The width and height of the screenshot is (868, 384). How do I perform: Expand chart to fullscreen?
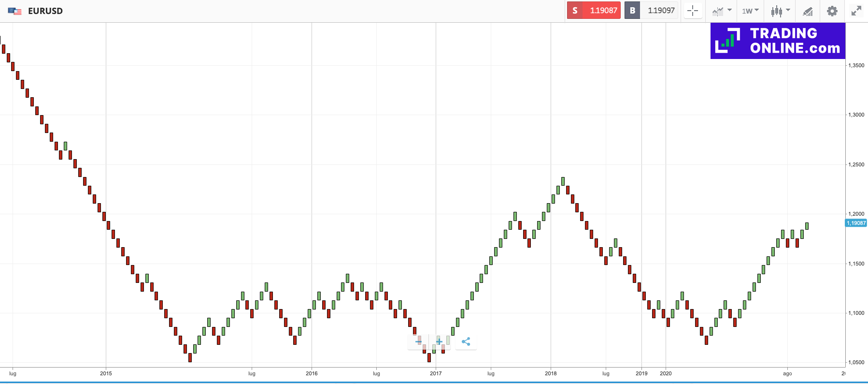856,11
